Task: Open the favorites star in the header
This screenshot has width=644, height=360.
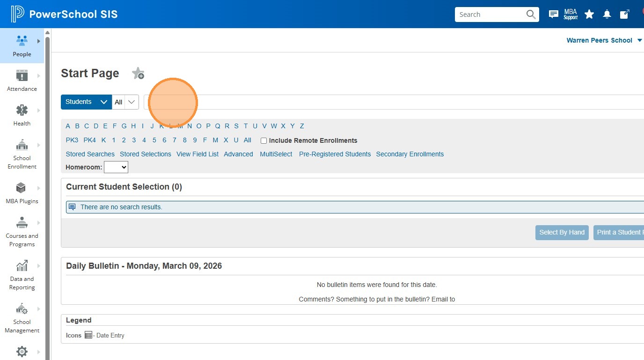Action: coord(589,15)
